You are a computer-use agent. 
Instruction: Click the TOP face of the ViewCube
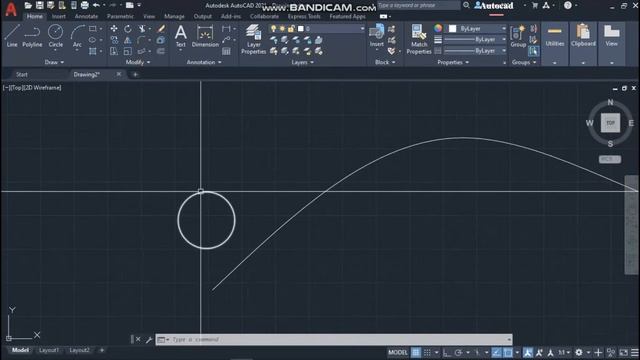(x=610, y=123)
